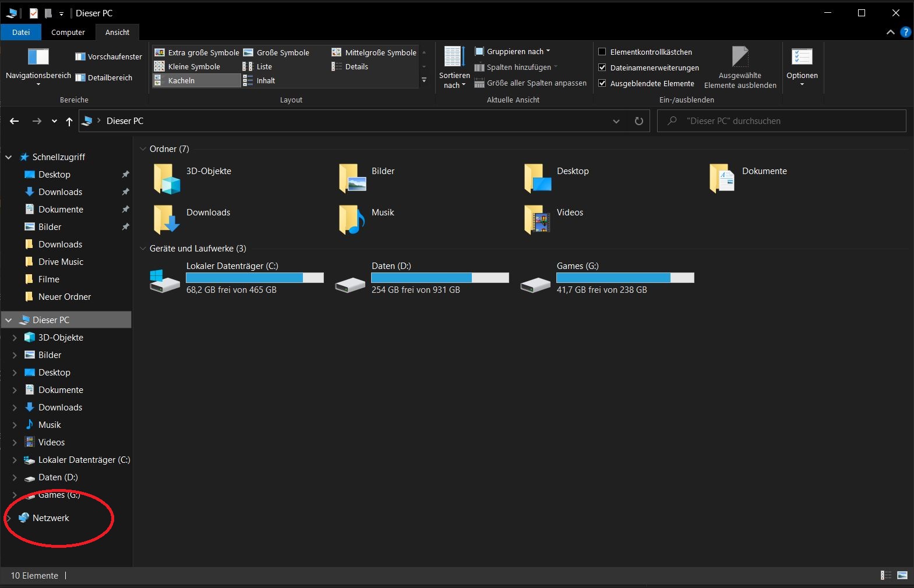
Task: Open the 3D-Objekte folder tile
Action: point(192,178)
